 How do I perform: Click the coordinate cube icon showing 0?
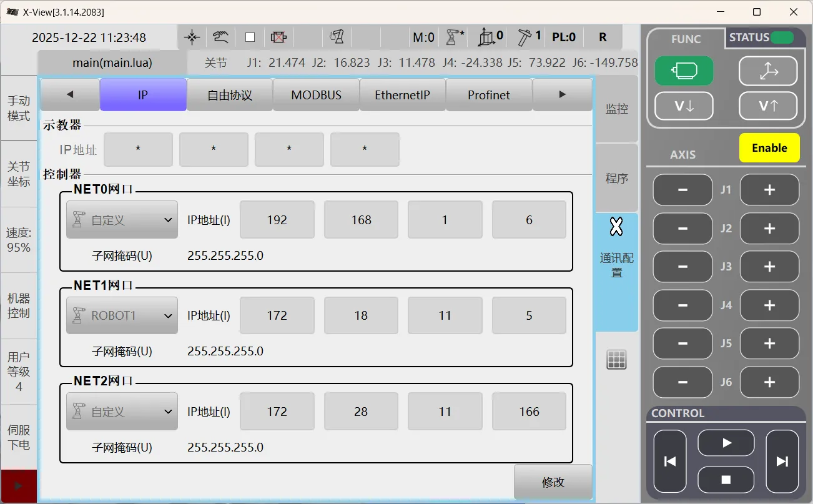489,37
